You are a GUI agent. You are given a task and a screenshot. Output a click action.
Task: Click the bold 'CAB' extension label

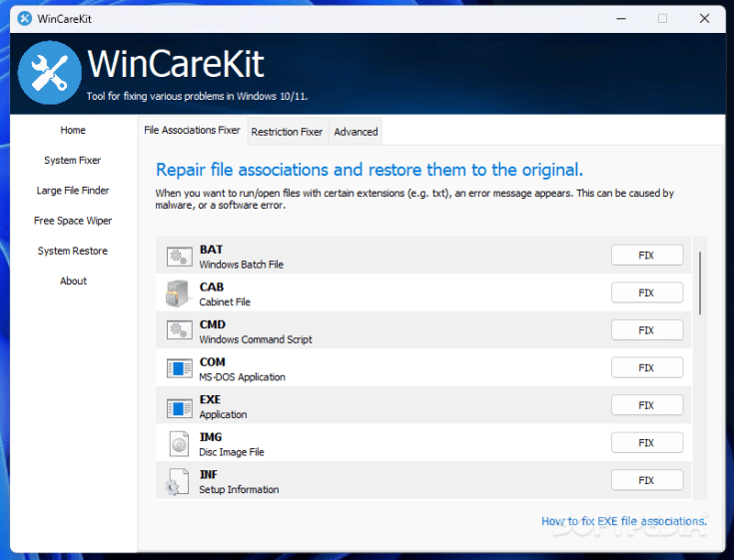pyautogui.click(x=212, y=287)
